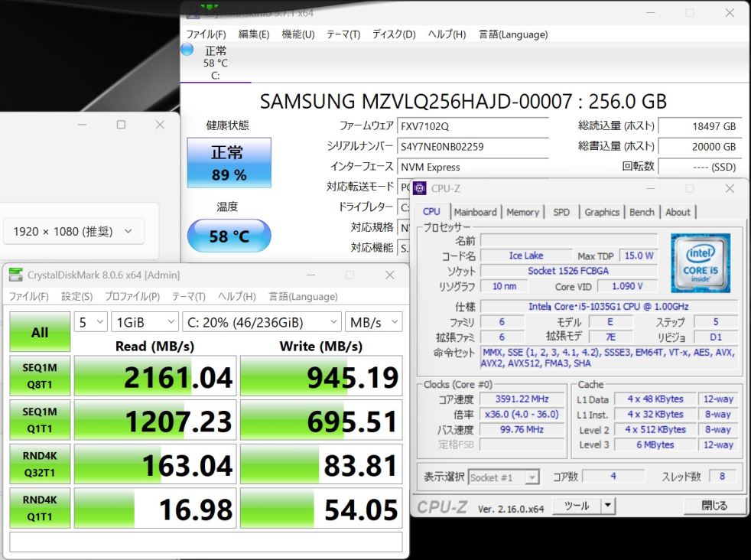
Task: Open プロファイル(P) menu in CrystalDiskMark
Action: pos(132,297)
